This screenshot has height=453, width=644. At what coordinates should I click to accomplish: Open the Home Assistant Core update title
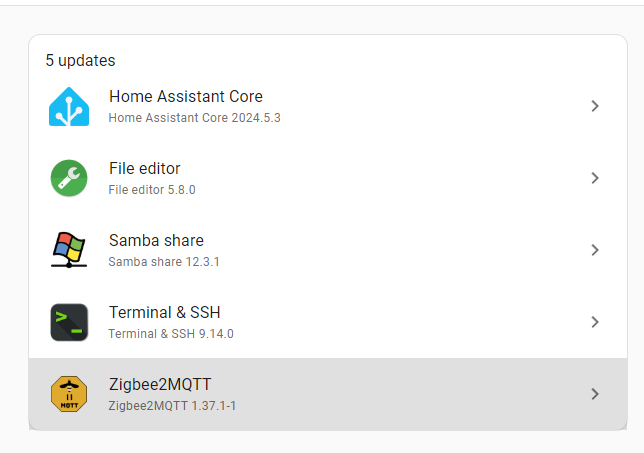[186, 97]
